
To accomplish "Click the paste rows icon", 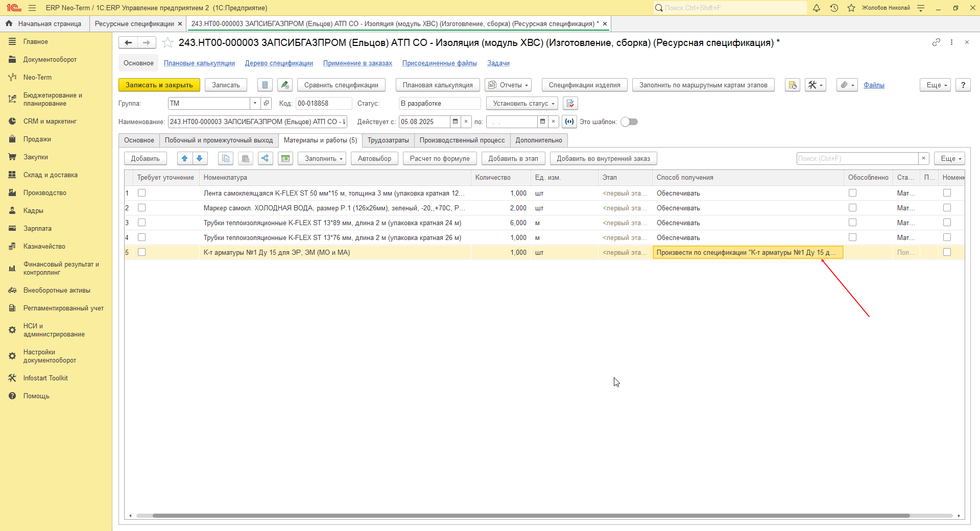I will (246, 158).
